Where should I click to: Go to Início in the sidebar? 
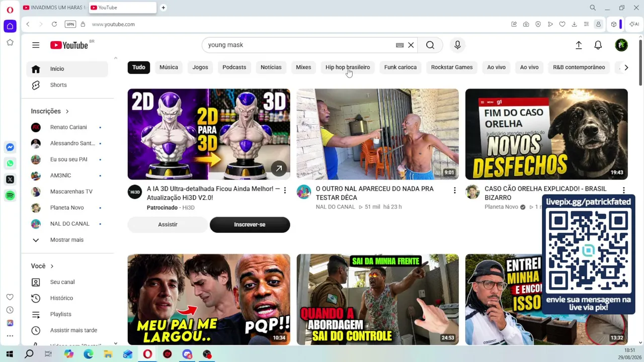pos(67,69)
